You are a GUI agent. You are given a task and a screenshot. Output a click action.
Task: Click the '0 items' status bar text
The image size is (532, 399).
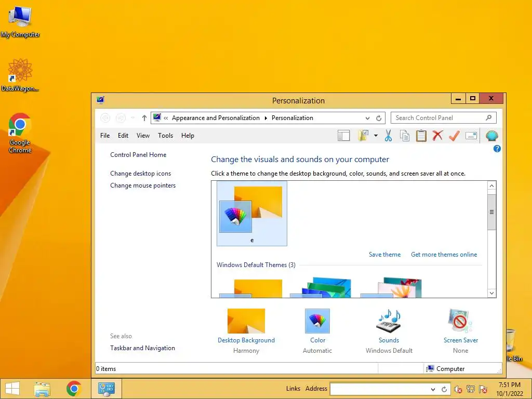pyautogui.click(x=106, y=369)
